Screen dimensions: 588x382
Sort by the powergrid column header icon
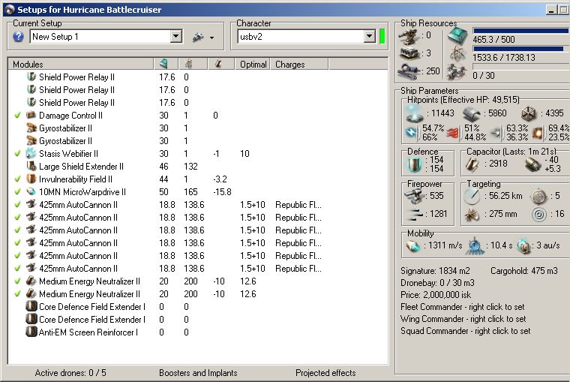(189, 65)
